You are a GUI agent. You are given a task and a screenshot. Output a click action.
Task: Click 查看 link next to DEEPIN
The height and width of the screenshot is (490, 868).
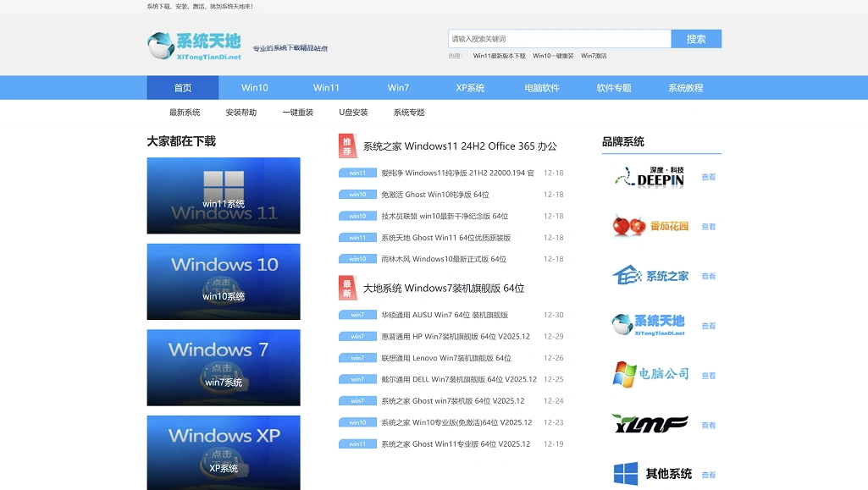point(709,178)
